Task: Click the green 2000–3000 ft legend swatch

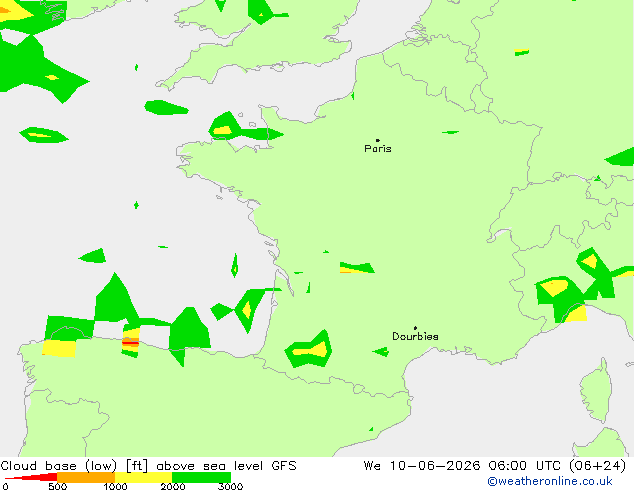Action: 201,477
